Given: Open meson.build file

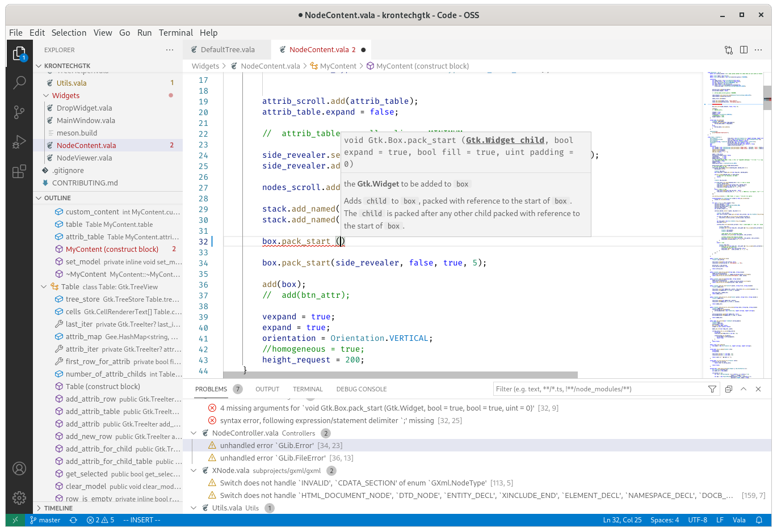Looking at the screenshot, I should tap(108, 133).
